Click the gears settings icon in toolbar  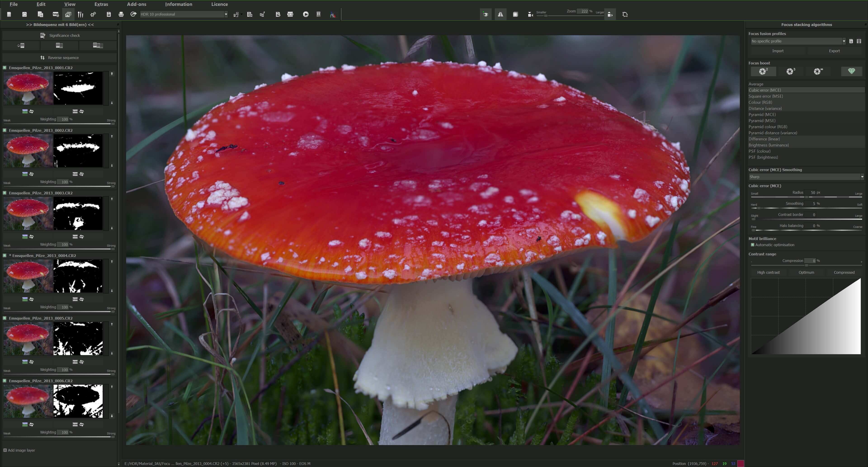pyautogui.click(x=93, y=14)
